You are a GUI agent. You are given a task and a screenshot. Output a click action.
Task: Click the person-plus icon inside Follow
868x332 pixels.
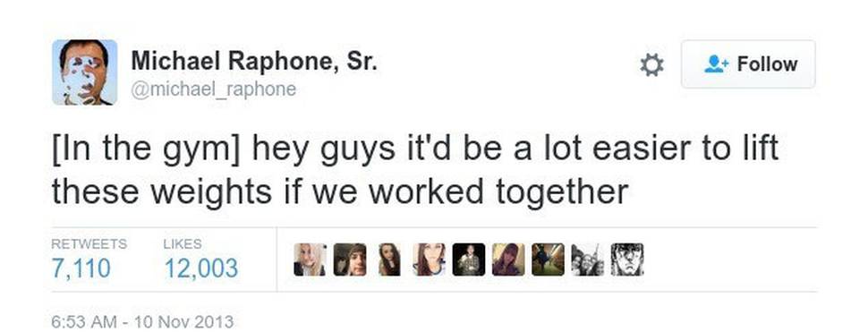[715, 64]
